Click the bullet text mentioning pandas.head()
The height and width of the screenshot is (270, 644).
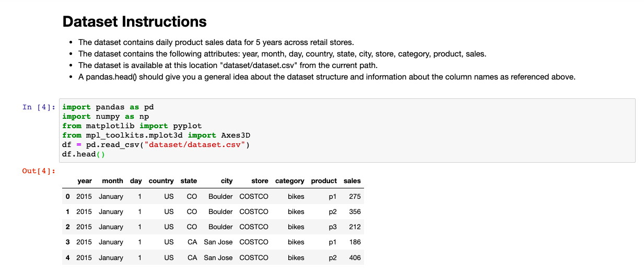326,77
